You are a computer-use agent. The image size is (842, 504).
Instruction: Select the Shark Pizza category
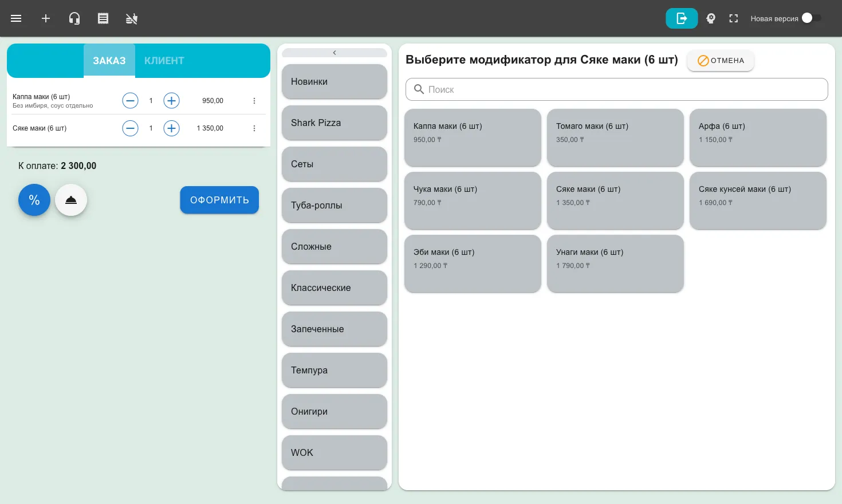(x=335, y=123)
